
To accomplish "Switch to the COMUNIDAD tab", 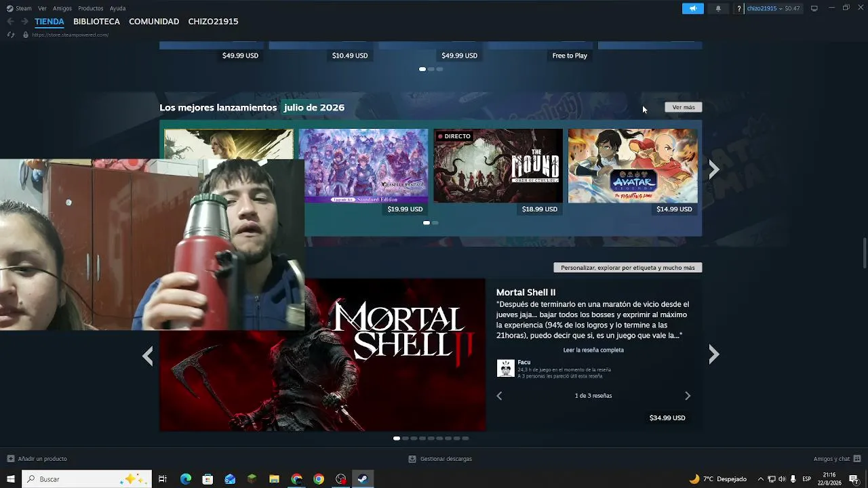I will (x=154, y=22).
